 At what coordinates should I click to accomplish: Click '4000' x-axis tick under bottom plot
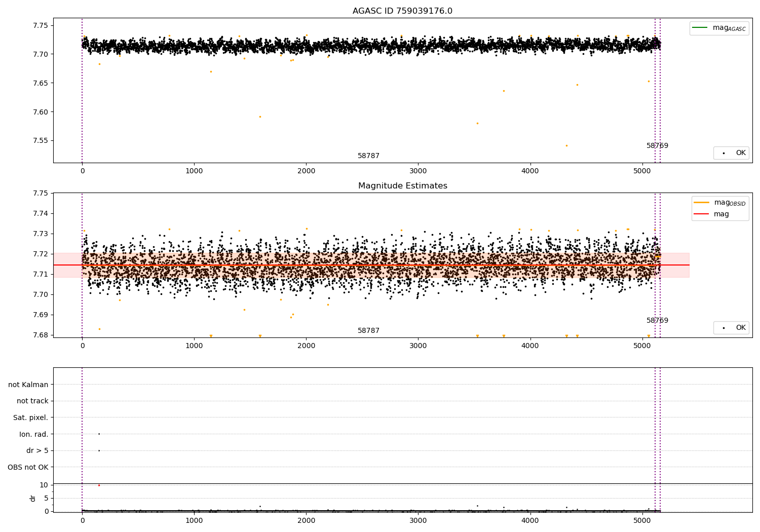pos(530,520)
